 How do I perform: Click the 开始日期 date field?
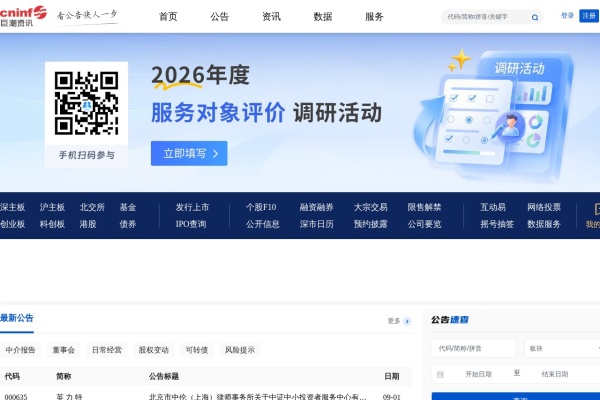(x=479, y=374)
